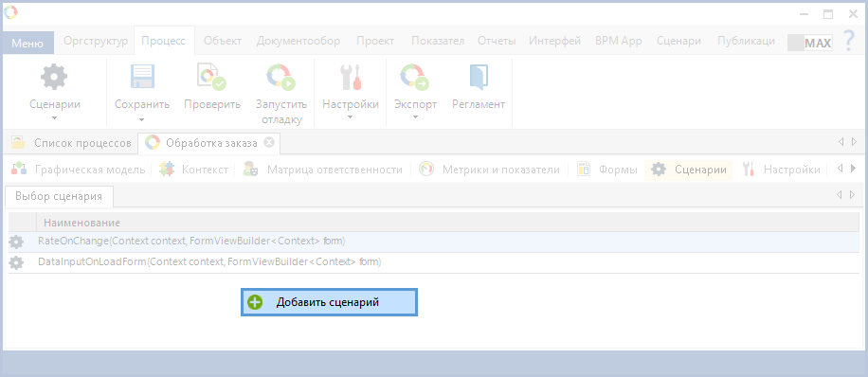Click the help question mark icon

pos(849,41)
